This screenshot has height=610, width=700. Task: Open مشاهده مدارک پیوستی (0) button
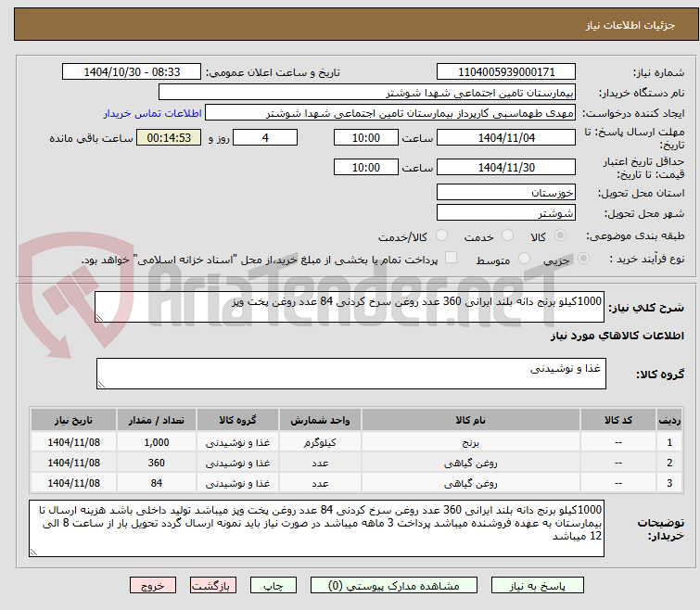[394, 586]
